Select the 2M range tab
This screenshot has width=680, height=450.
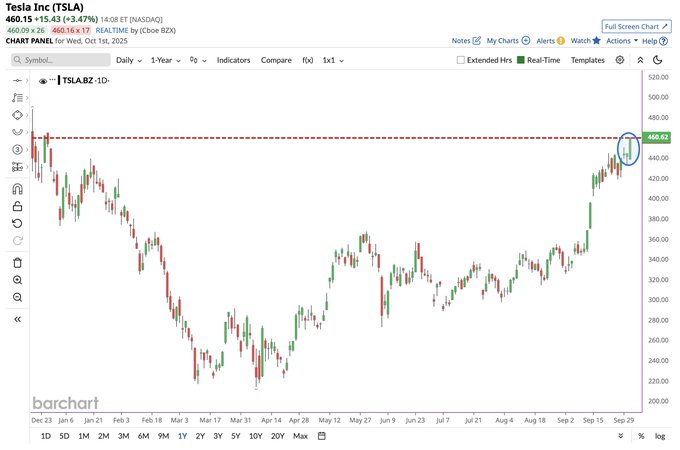[104, 436]
